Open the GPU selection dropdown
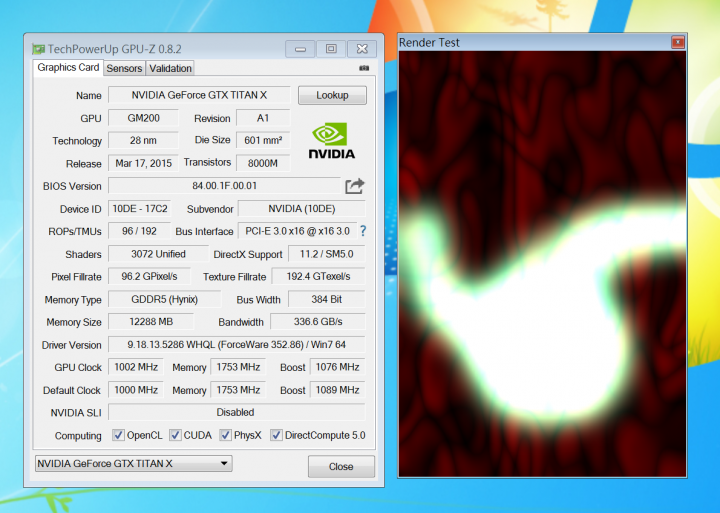This screenshot has height=513, width=720. 134,463
